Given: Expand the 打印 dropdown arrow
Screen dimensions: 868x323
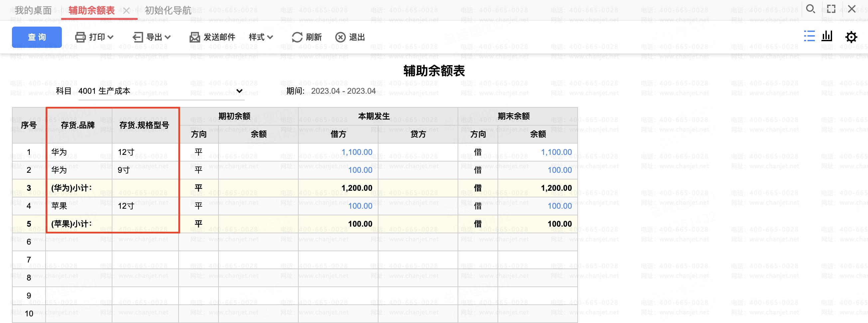Looking at the screenshot, I should (x=110, y=37).
